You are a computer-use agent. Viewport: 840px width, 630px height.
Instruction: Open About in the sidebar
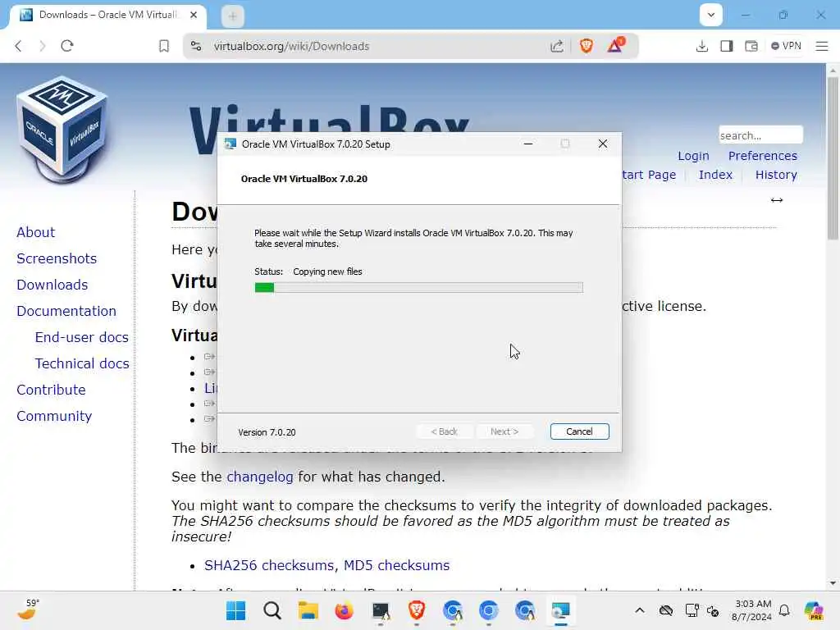35,232
